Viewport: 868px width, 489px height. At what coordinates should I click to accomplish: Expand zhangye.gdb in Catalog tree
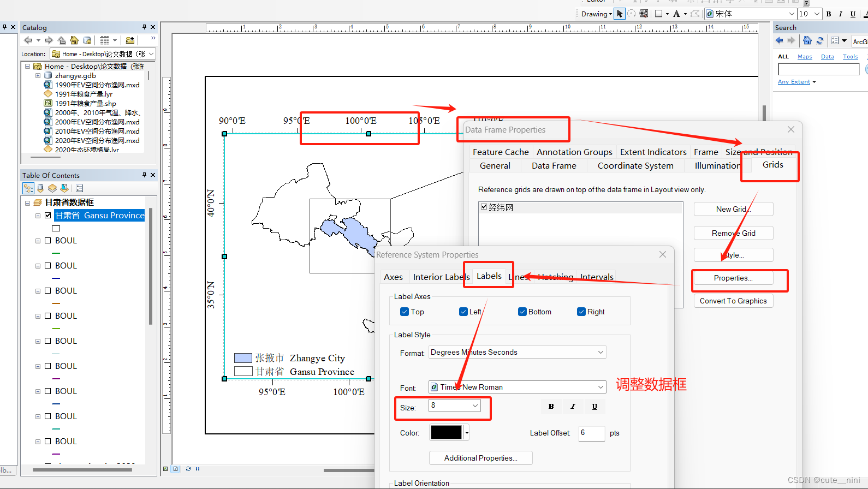pos(38,76)
